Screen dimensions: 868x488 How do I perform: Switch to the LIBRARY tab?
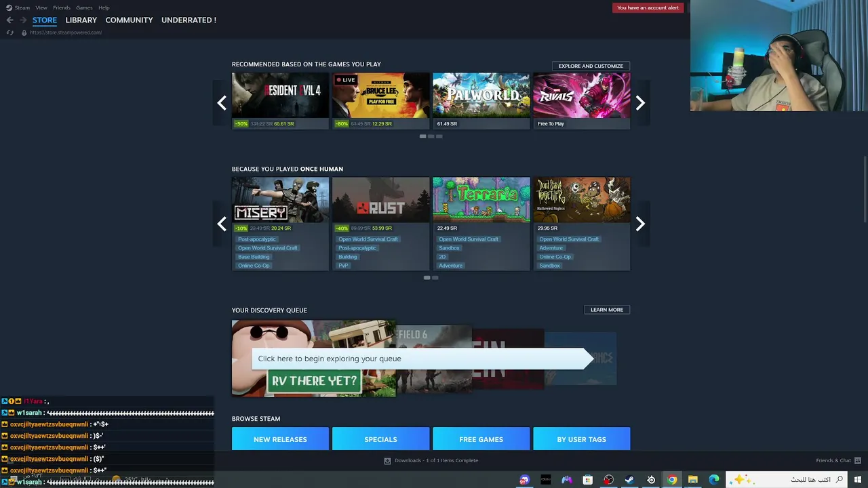[81, 20]
